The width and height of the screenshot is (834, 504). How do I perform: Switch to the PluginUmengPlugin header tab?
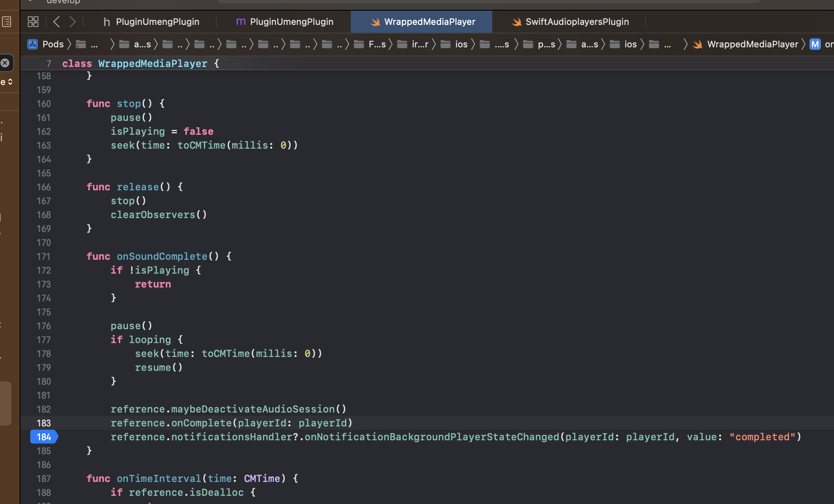[157, 22]
